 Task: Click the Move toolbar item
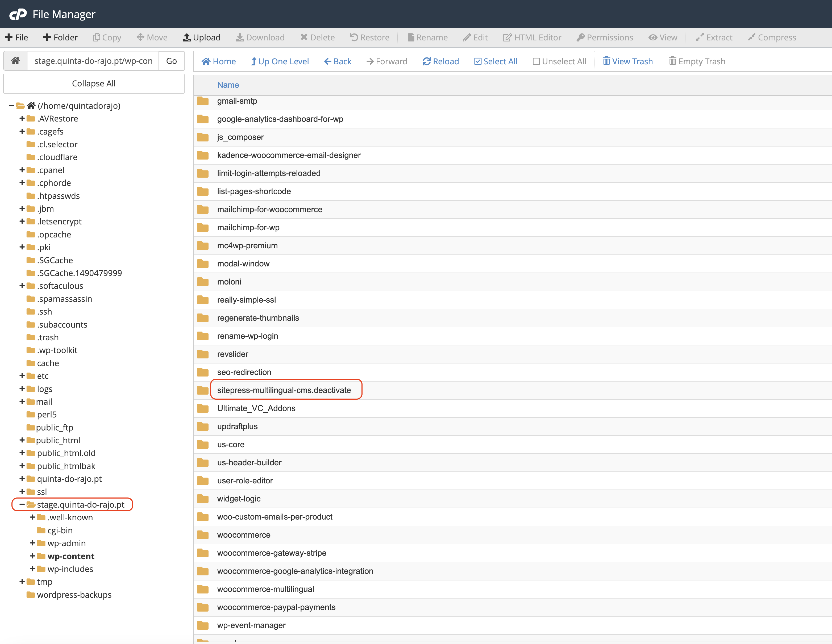[x=152, y=37]
